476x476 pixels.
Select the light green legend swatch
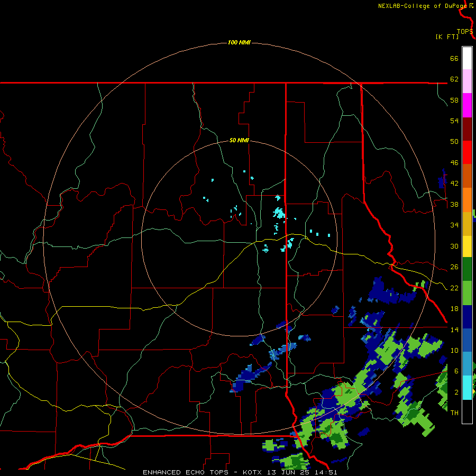467,293
